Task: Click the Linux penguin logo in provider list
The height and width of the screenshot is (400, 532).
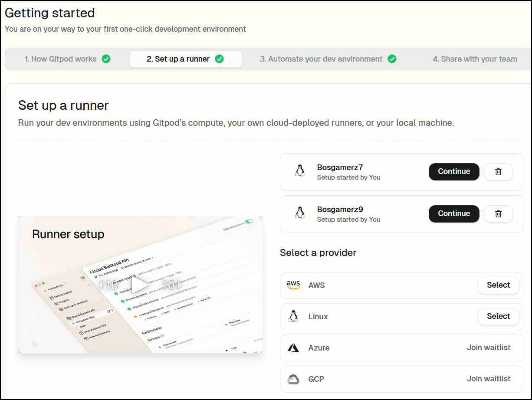Action: [x=293, y=317]
